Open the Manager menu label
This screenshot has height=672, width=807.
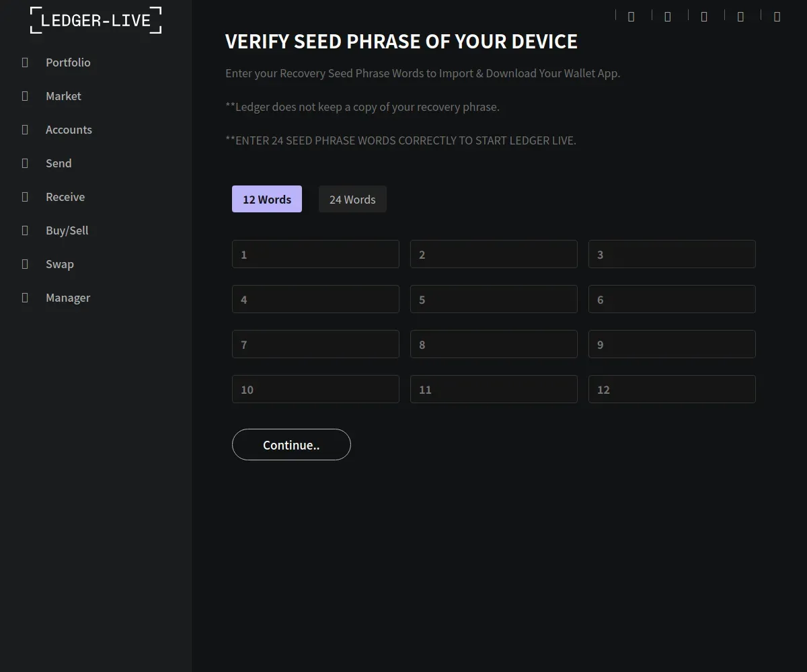[x=68, y=297]
